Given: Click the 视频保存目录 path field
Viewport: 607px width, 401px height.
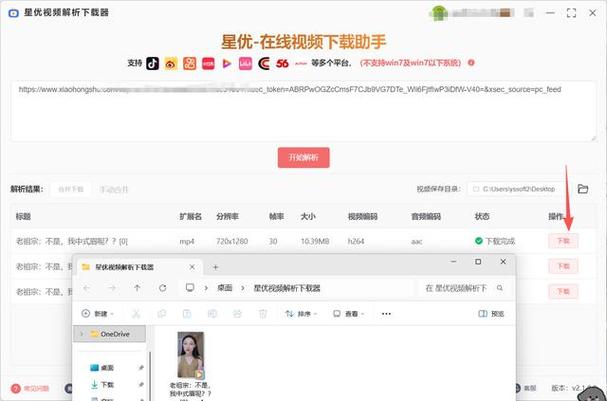Looking at the screenshot, I should tap(519, 189).
